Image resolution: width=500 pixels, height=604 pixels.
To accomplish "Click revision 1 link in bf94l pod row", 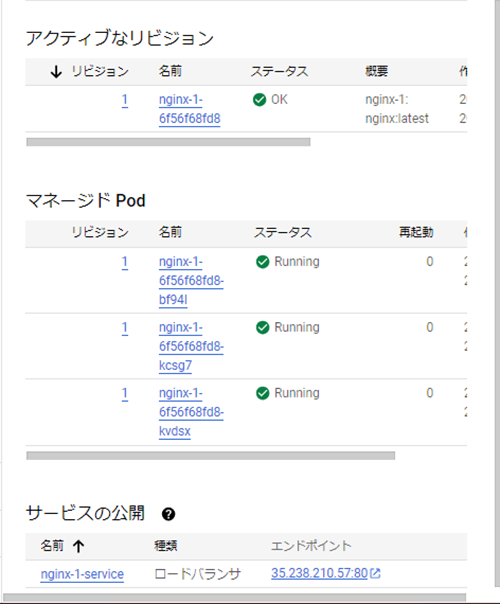I will [125, 262].
